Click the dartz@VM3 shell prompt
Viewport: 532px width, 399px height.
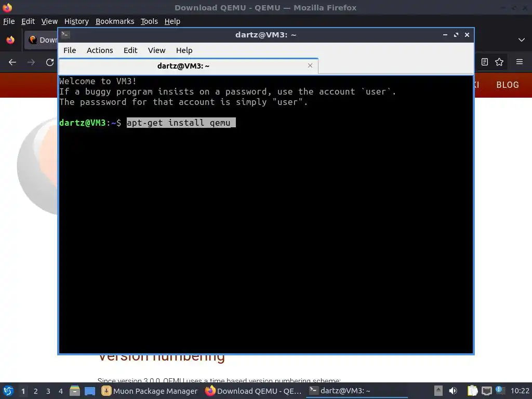pyautogui.click(x=90, y=123)
